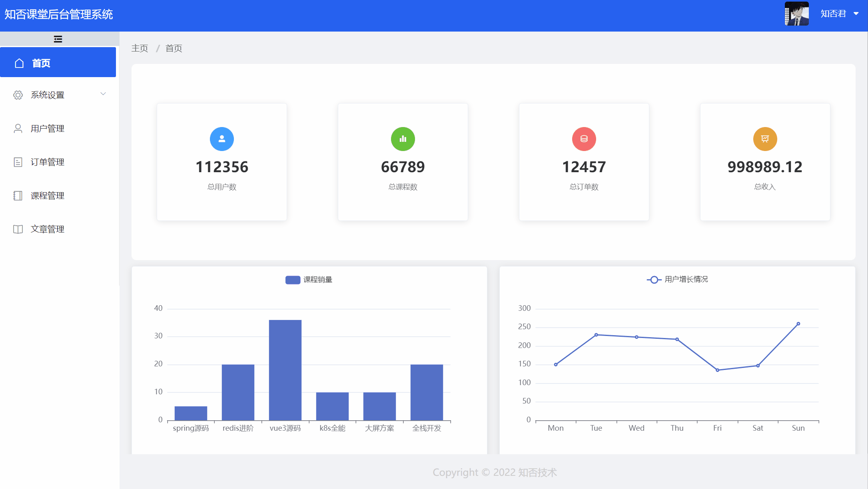This screenshot has height=489, width=868.
Task: Click the person icon beside 用户管理
Action: click(18, 129)
